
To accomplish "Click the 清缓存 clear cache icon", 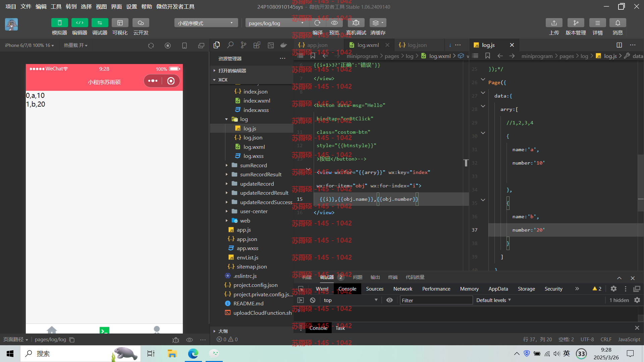I will tap(378, 23).
